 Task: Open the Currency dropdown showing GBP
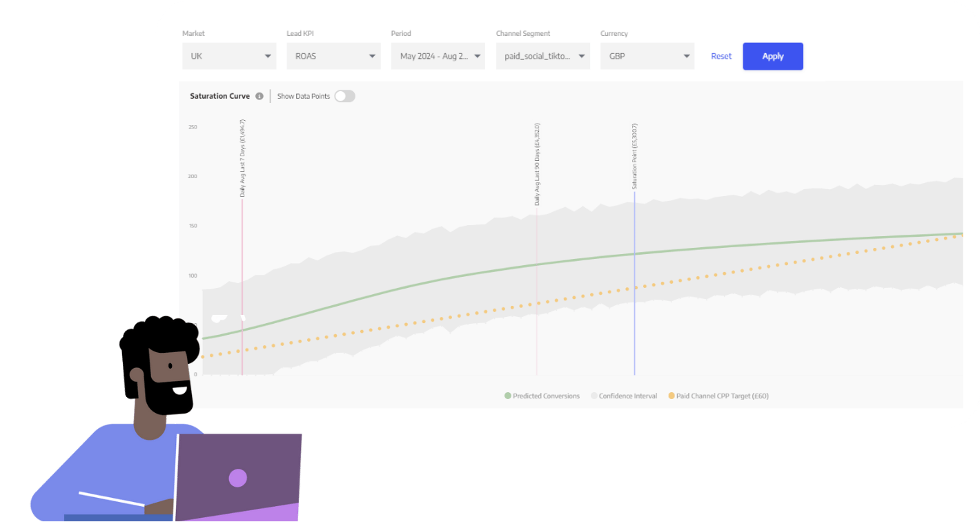point(647,56)
